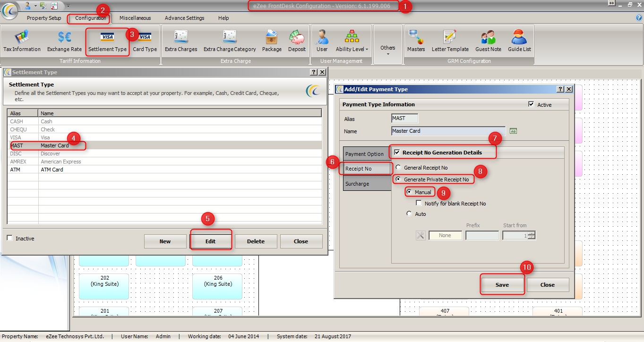Switch to the Configuration tab
Screen dimensions: 644x342
click(90, 18)
